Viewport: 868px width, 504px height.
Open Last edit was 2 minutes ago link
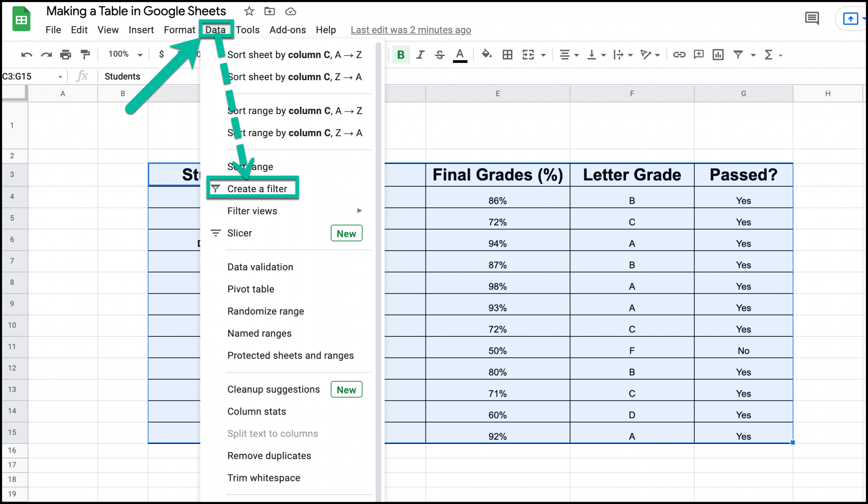click(x=410, y=30)
